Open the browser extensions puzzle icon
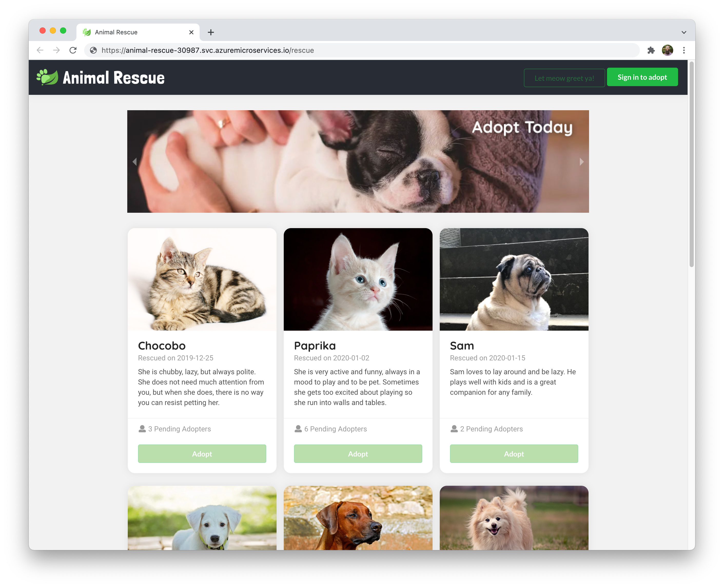Image resolution: width=724 pixels, height=588 pixels. tap(651, 50)
